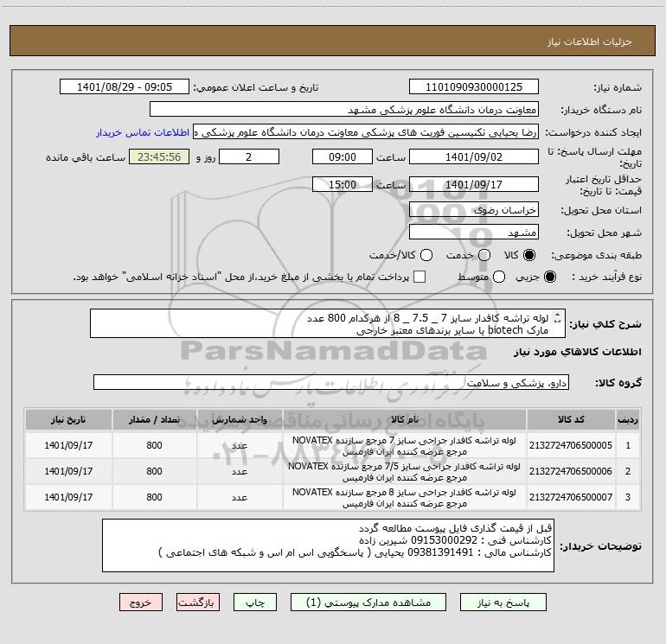
Task: Open اطلاعات تماس خریدار link
Action: (143, 132)
